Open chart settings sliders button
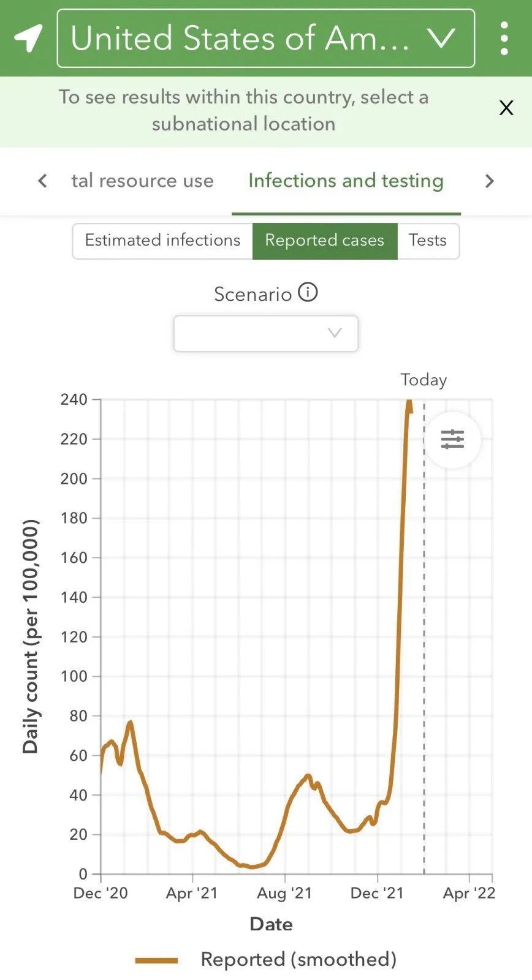Screen dimensions: 532x980 (452, 439)
